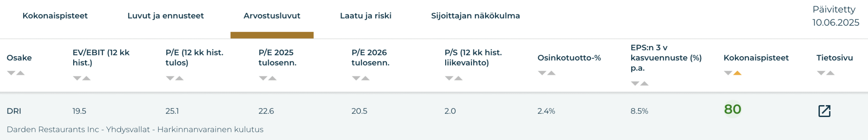Select the Laatu ja riski tab
The height and width of the screenshot is (140, 868).
[366, 16]
